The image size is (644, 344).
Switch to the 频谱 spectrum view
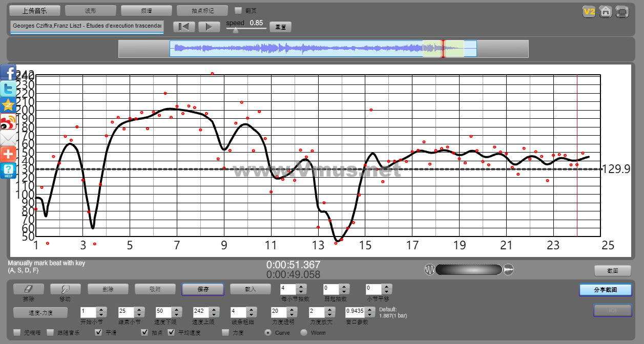[x=147, y=10]
